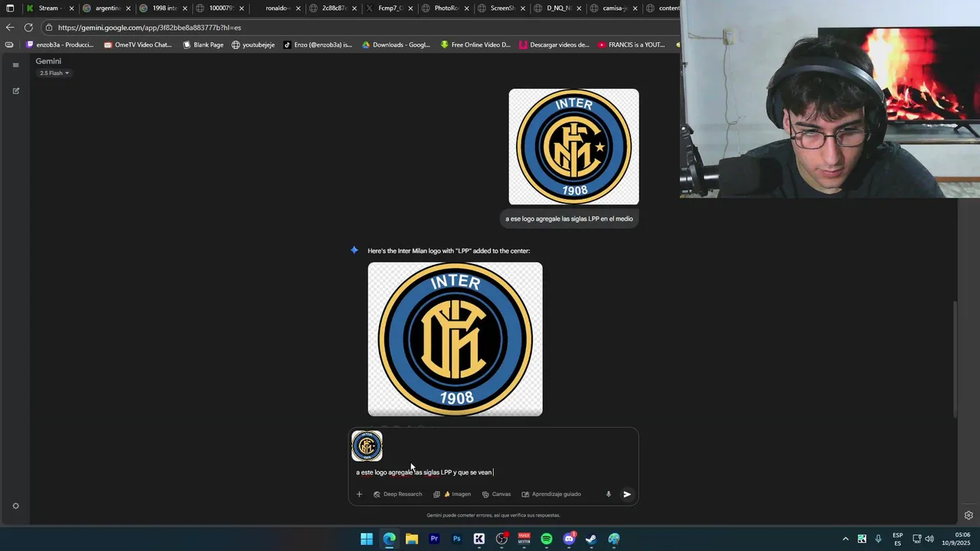Click the page vertical scrollbar thumb
The image size is (980, 551).
click(953, 360)
